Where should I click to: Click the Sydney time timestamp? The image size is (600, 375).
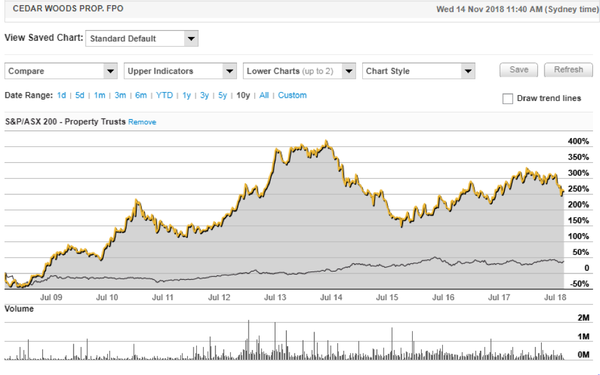(x=517, y=9)
